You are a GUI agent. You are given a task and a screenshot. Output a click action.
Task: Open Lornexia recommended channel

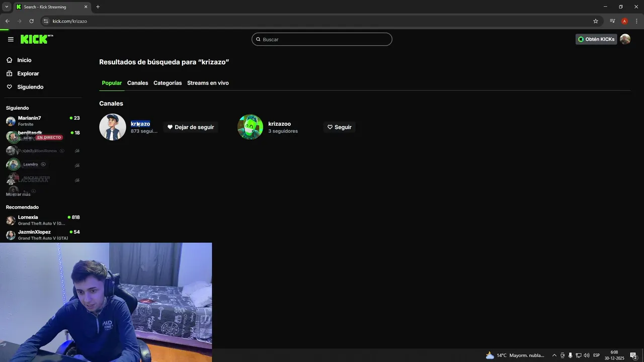coord(43,220)
